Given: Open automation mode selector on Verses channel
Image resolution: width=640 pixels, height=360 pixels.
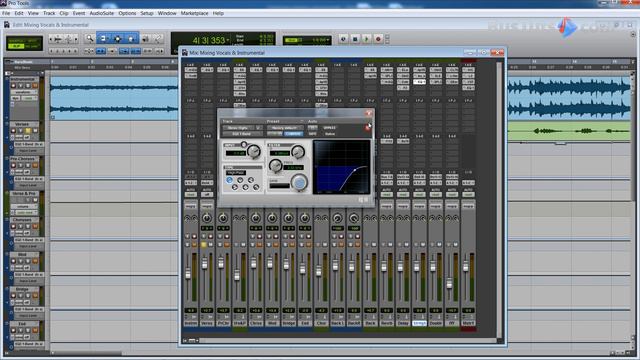Looking at the screenshot, I should tap(207, 195).
